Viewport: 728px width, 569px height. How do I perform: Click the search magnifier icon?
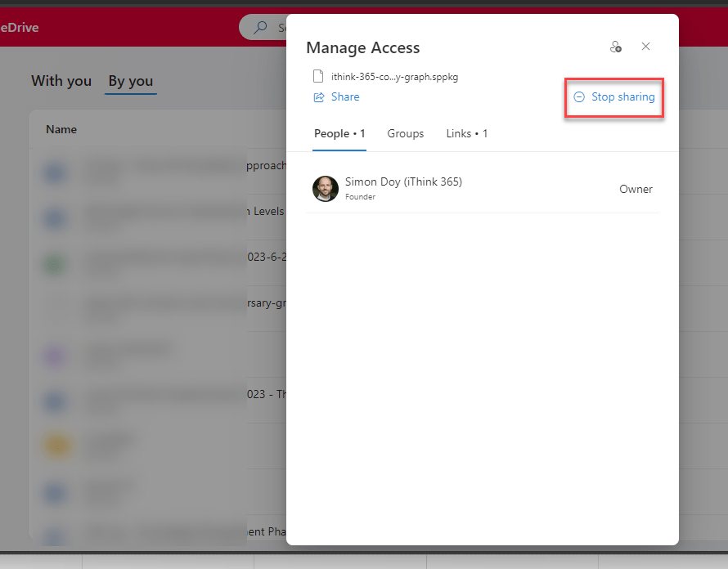260,28
